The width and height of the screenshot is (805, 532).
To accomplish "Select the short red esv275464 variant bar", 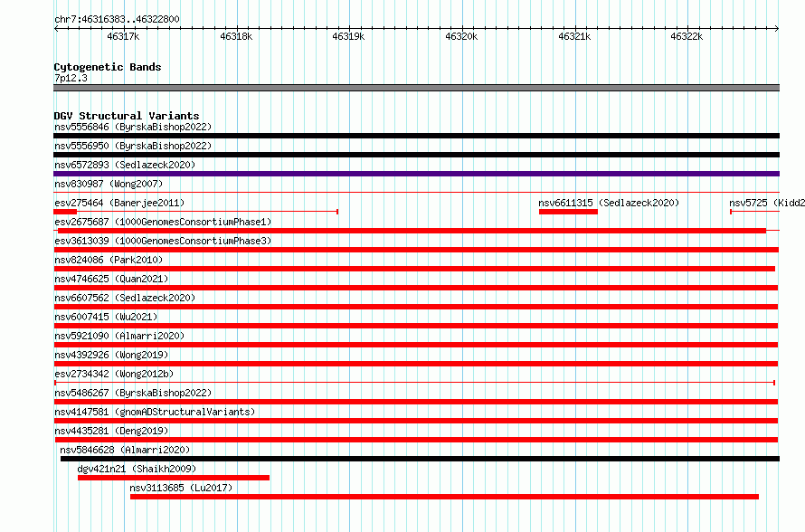I will coord(65,212).
